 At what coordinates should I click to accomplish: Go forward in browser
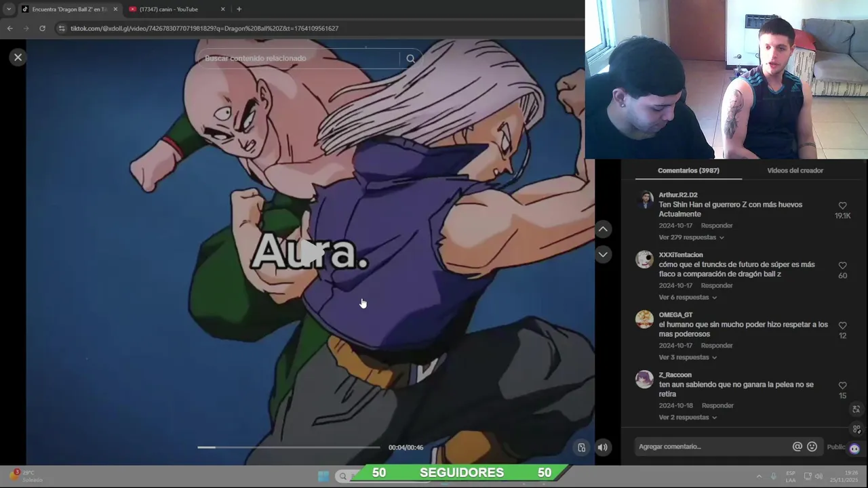pyautogui.click(x=26, y=28)
